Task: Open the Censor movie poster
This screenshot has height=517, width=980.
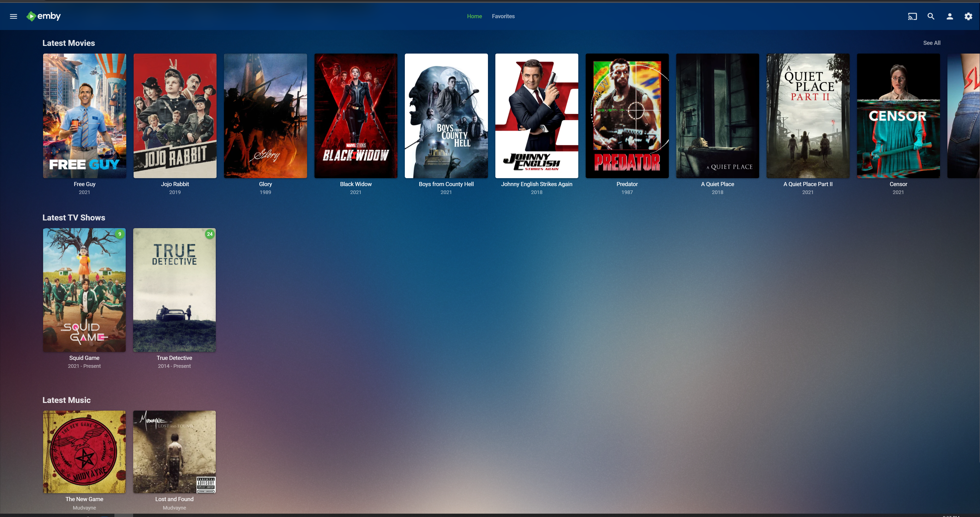Action: pyautogui.click(x=898, y=116)
